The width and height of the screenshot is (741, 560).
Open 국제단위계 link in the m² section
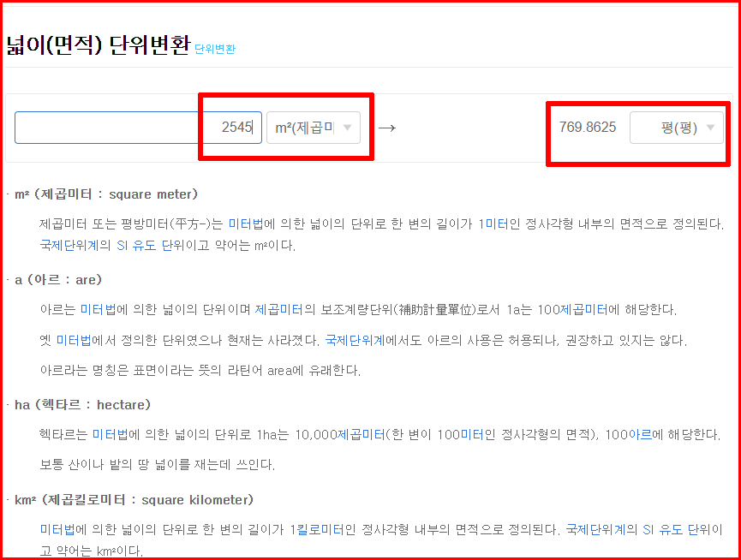(69, 245)
